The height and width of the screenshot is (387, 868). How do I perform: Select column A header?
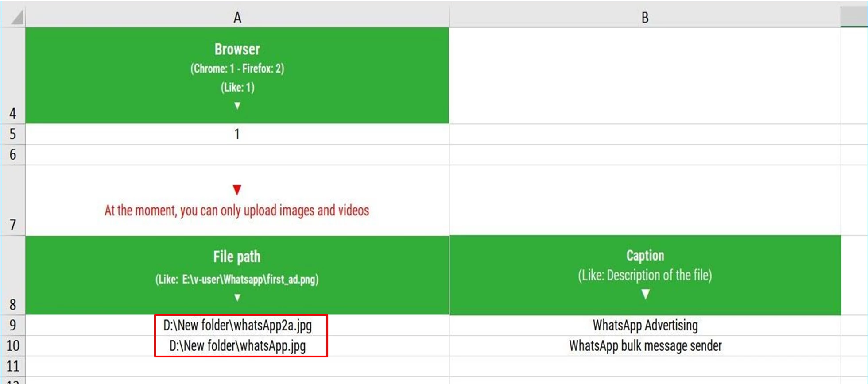pos(237,18)
